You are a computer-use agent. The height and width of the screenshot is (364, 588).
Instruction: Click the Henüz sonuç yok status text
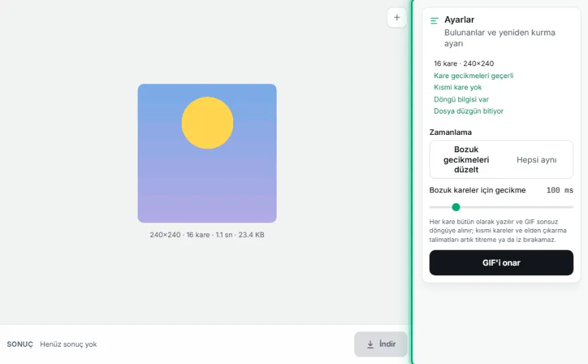pyautogui.click(x=68, y=344)
